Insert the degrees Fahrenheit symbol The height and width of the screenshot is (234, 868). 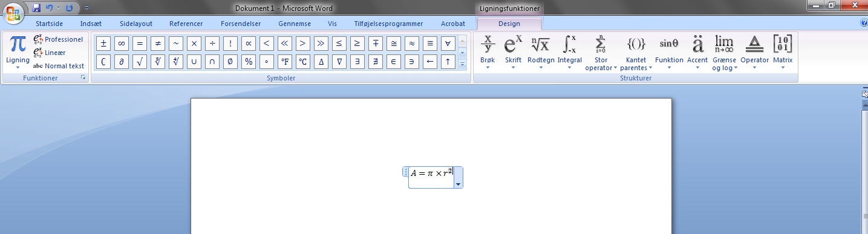(x=285, y=62)
